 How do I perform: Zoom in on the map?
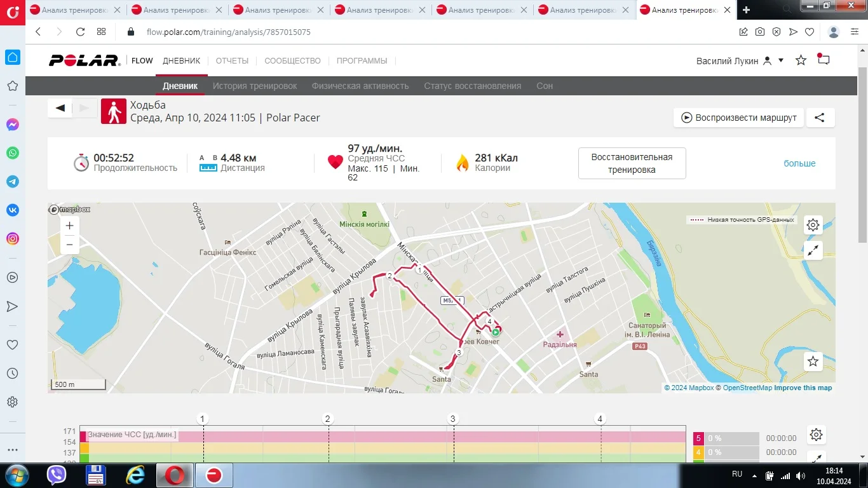(70, 226)
